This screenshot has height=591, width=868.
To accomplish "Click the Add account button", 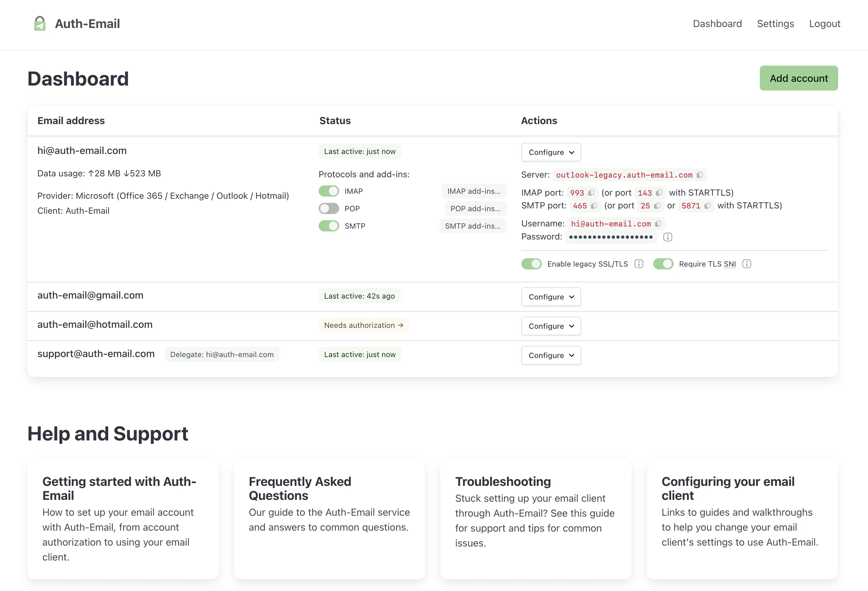I will pyautogui.click(x=799, y=78).
